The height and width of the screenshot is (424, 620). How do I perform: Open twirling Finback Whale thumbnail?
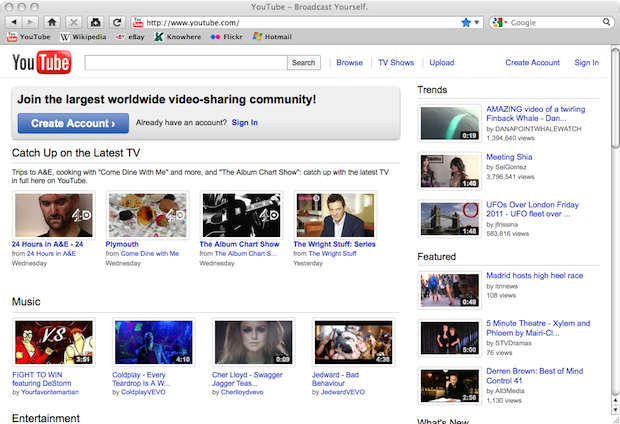coord(450,123)
